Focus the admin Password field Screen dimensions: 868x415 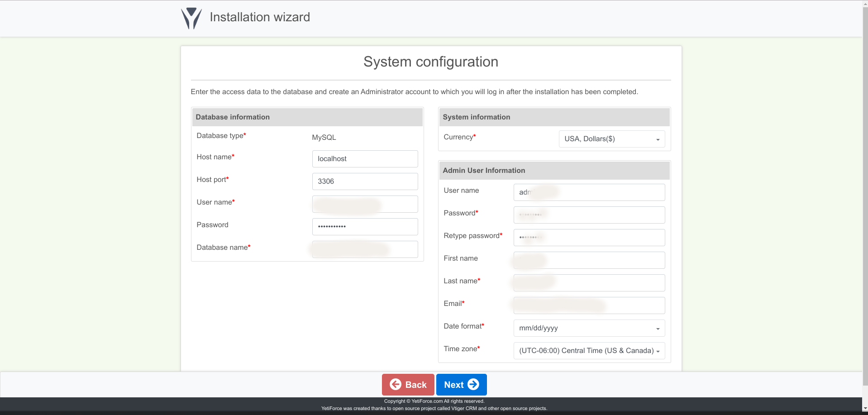tap(589, 215)
